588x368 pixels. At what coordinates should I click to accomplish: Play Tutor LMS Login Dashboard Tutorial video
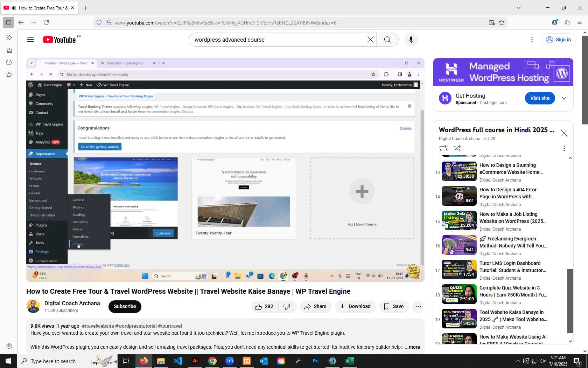pyautogui.click(x=494, y=270)
